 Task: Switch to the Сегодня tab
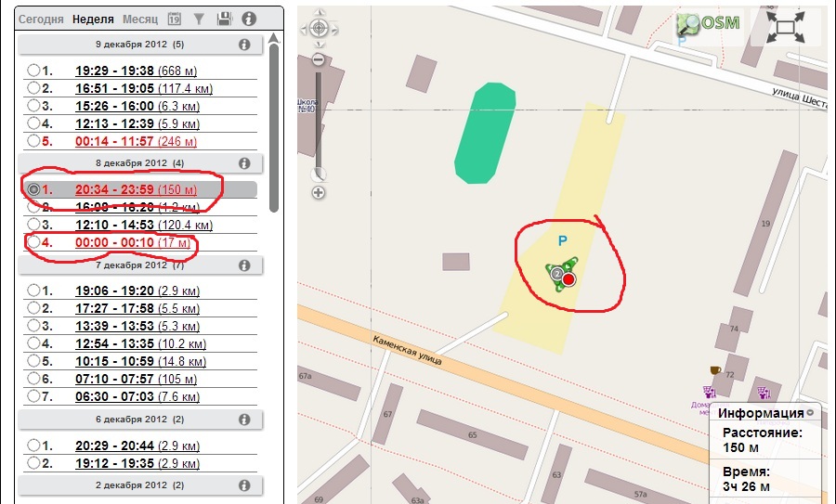[x=42, y=19]
